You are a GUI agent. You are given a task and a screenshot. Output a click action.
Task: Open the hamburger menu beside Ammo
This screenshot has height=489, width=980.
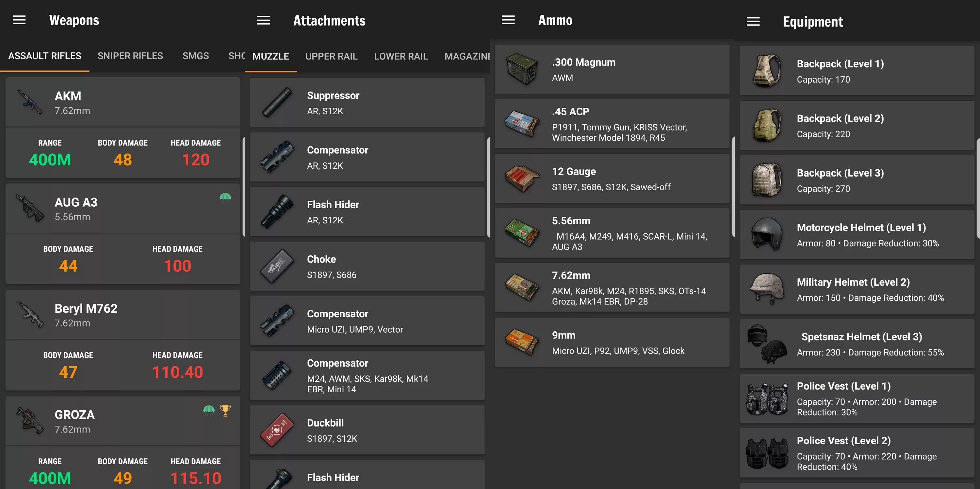click(x=508, y=20)
